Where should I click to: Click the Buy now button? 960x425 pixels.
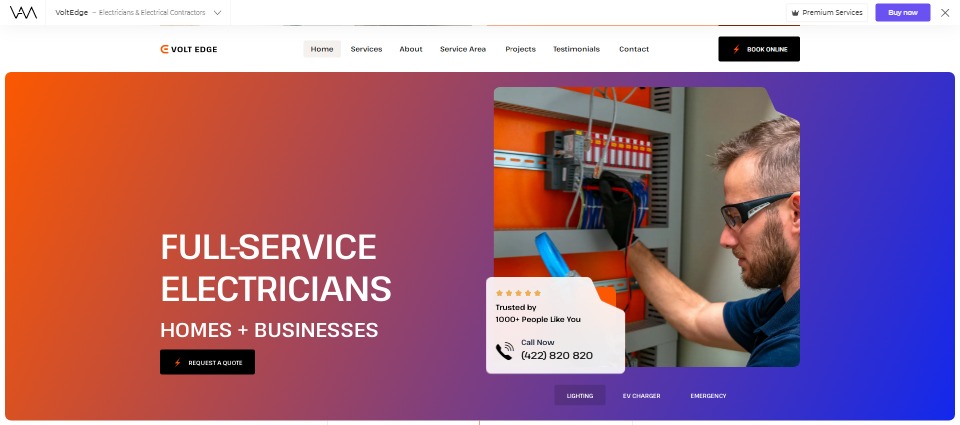coord(902,13)
